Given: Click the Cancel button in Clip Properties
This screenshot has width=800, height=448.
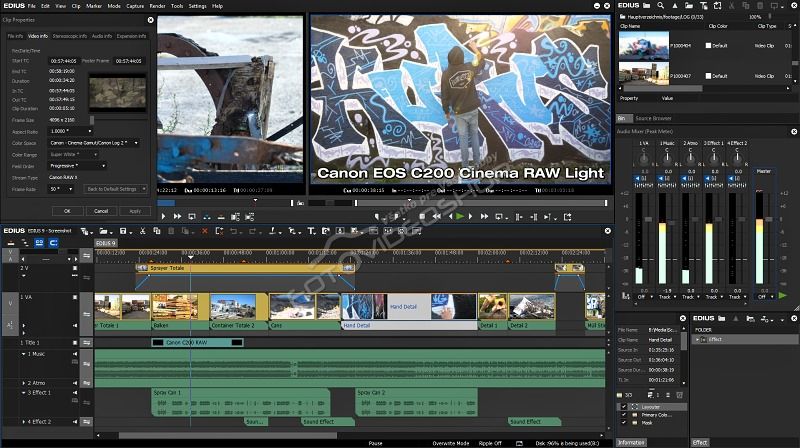Looking at the screenshot, I should [x=101, y=211].
